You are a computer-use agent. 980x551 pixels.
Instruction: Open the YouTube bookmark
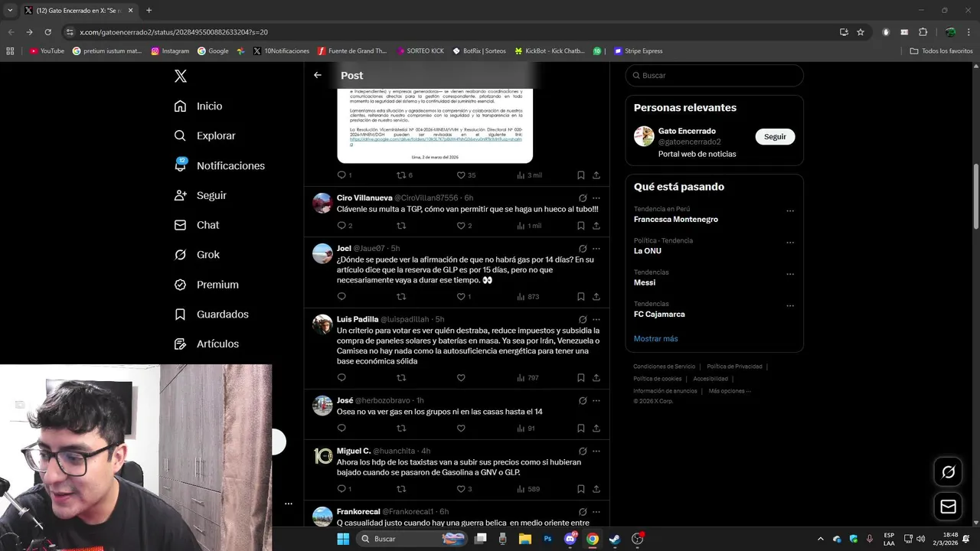47,51
